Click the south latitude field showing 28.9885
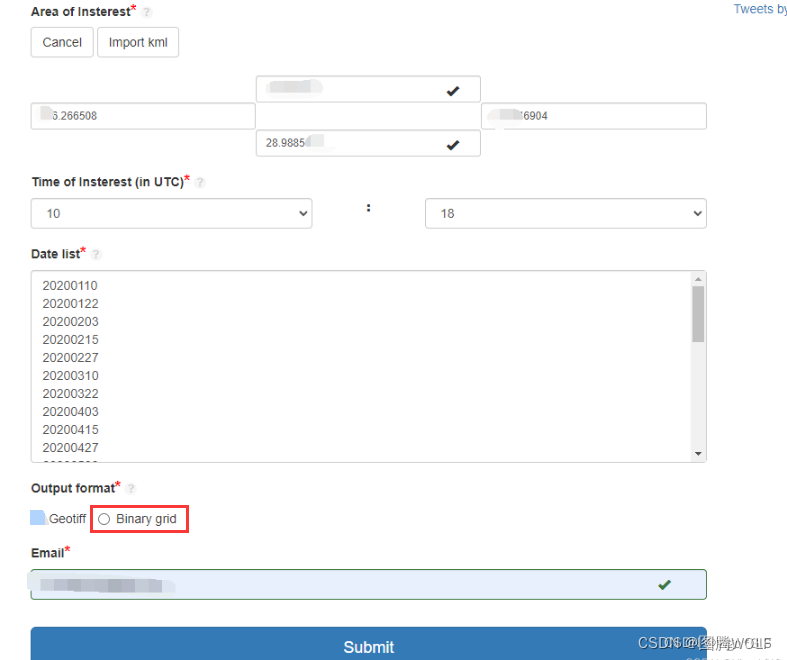787x660 pixels. click(368, 143)
